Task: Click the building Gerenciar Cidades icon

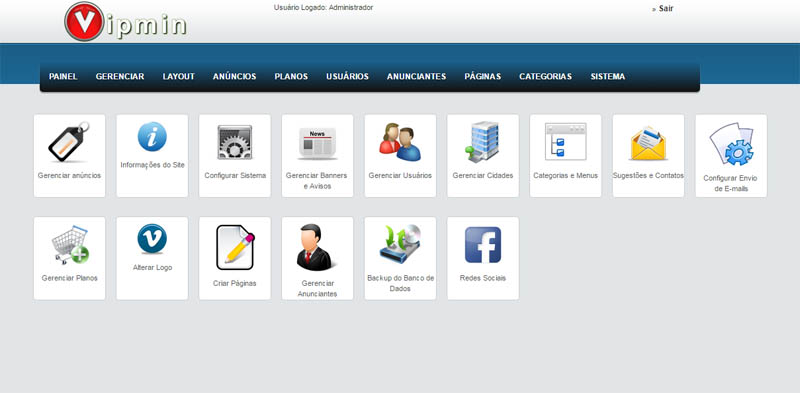Action: [483, 142]
